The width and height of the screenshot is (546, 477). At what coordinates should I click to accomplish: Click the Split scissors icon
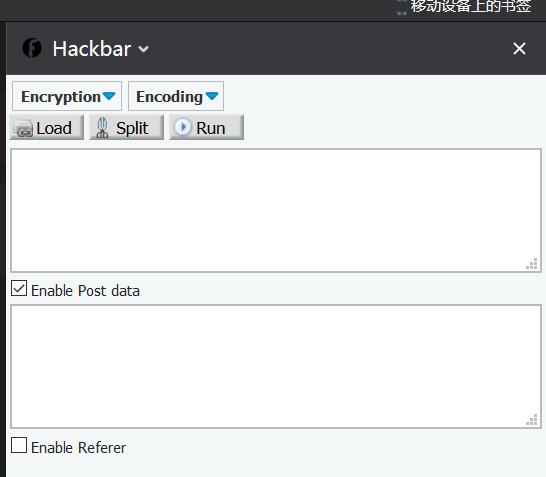(x=102, y=128)
